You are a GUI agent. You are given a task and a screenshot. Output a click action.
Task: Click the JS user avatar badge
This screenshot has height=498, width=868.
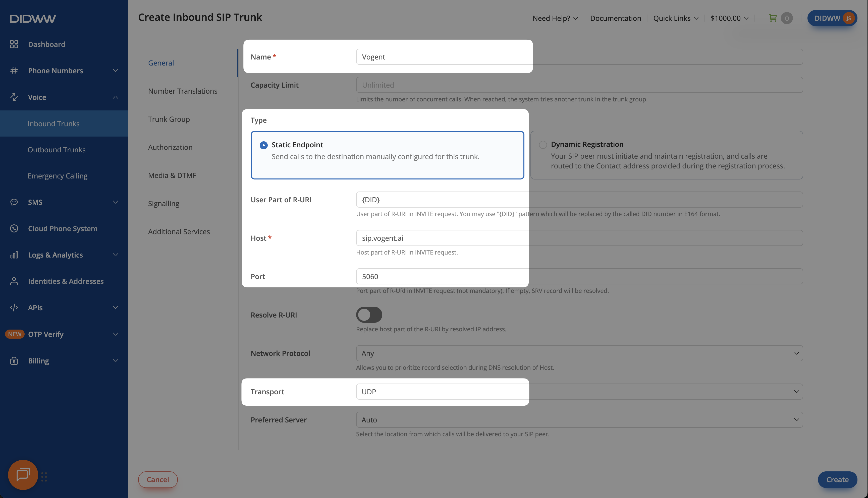click(x=849, y=18)
